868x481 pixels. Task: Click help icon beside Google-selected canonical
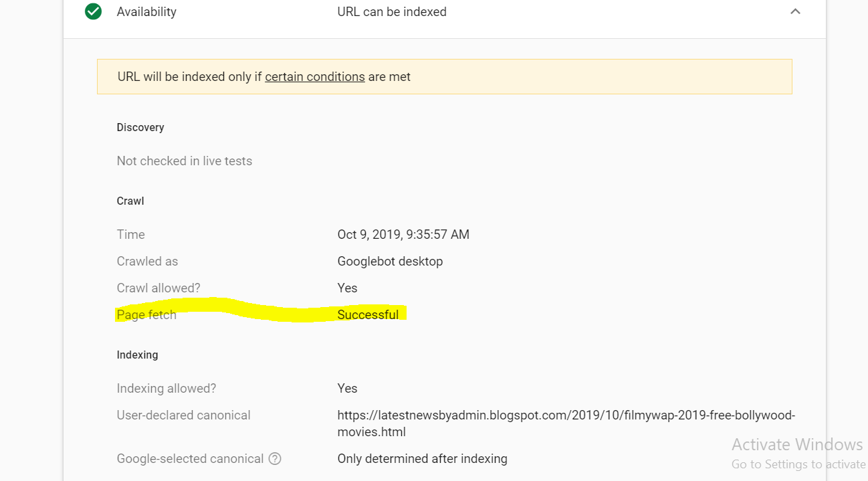(x=275, y=459)
